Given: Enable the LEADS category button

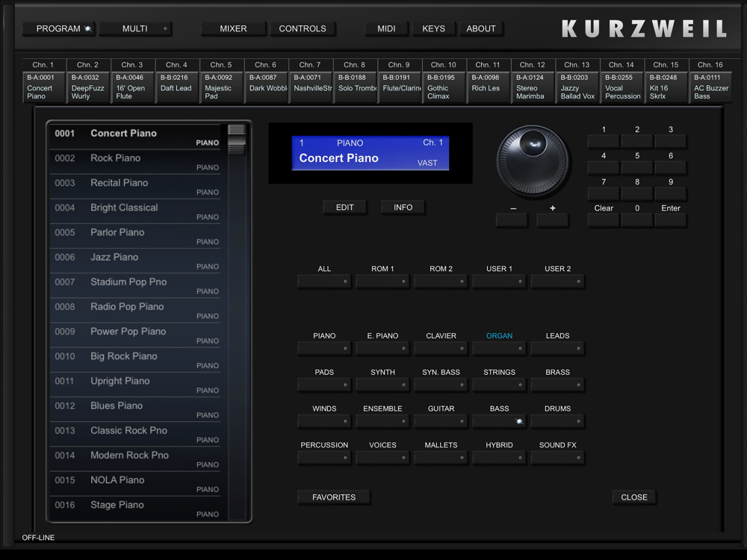Looking at the screenshot, I should click(558, 349).
